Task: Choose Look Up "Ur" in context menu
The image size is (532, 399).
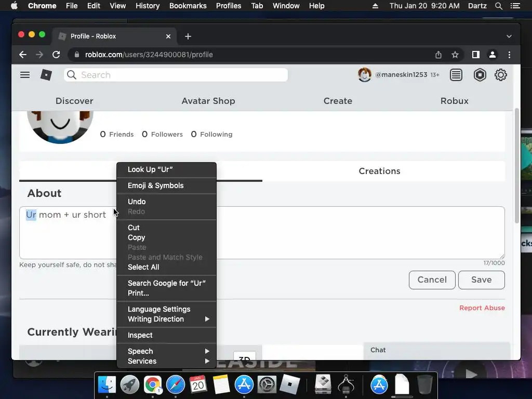Action: [166, 169]
